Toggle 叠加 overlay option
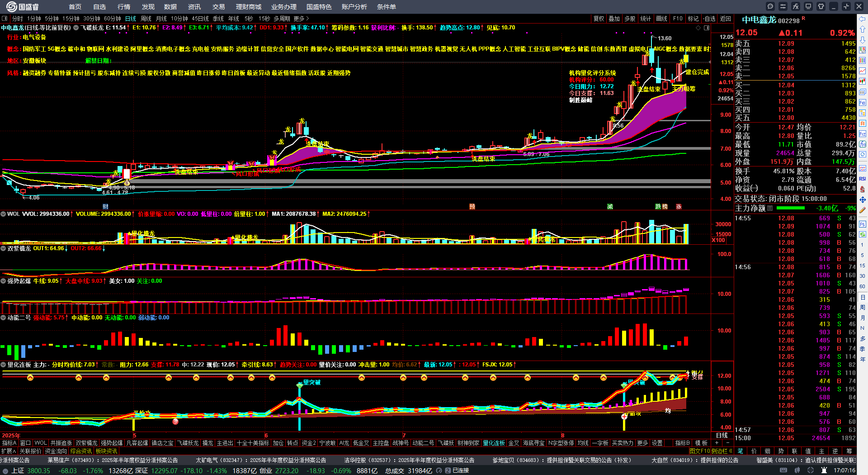The width and height of the screenshot is (868, 475). pyautogui.click(x=614, y=19)
